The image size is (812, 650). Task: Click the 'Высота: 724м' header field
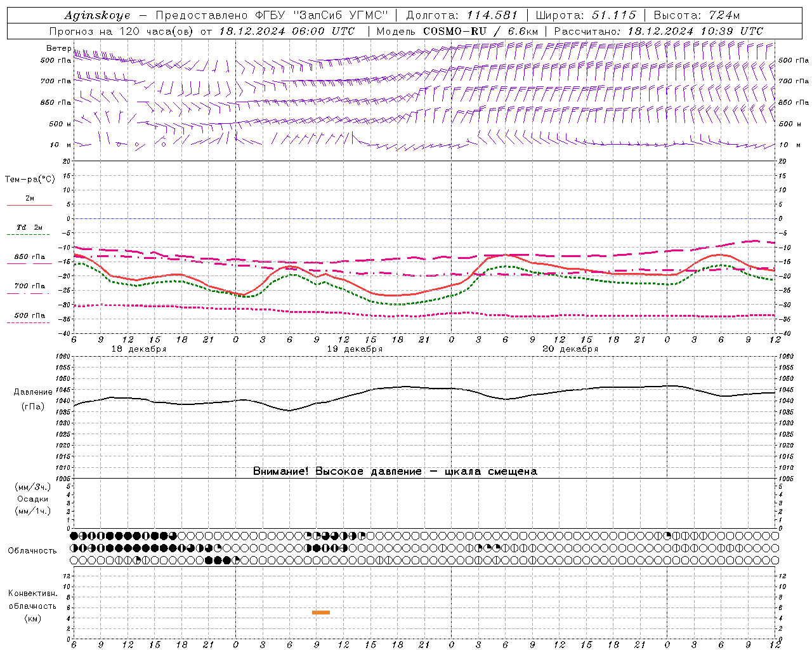tap(697, 15)
